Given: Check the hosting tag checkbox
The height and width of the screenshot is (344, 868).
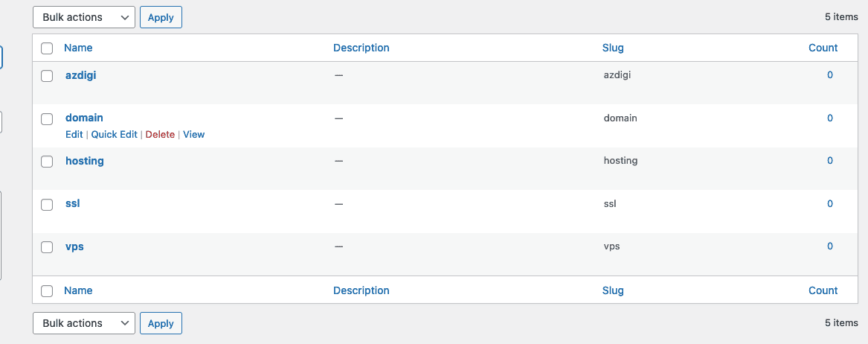Looking at the screenshot, I should coord(47,162).
